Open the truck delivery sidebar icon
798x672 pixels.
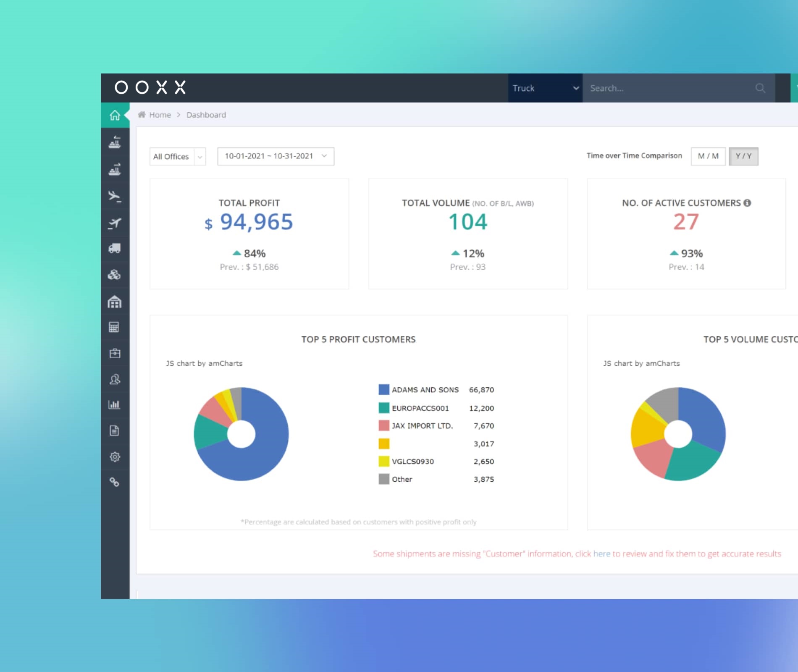[115, 248]
